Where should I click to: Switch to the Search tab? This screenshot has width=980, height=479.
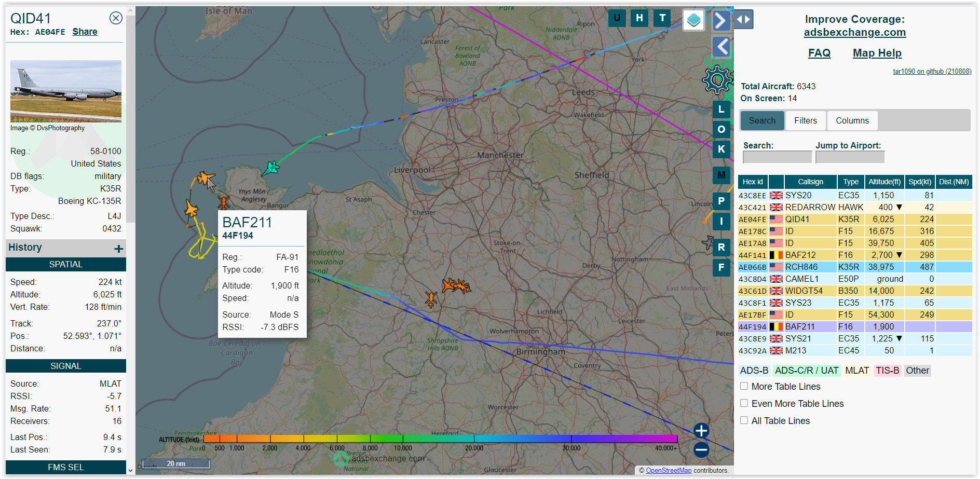coord(762,120)
